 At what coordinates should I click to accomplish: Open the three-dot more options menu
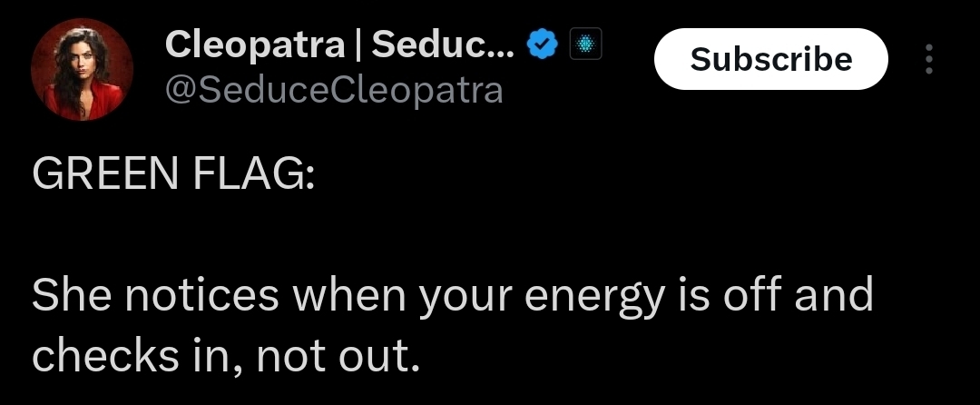pos(929,59)
